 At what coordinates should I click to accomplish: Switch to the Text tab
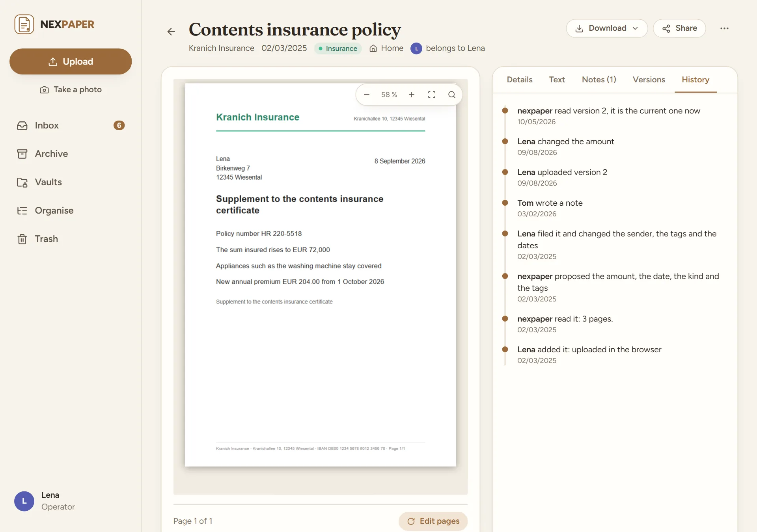[x=557, y=80]
